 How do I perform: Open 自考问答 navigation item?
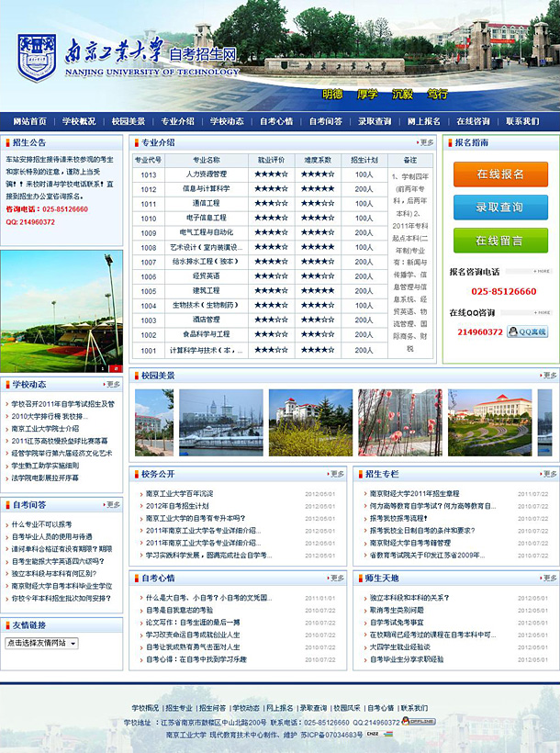click(326, 121)
